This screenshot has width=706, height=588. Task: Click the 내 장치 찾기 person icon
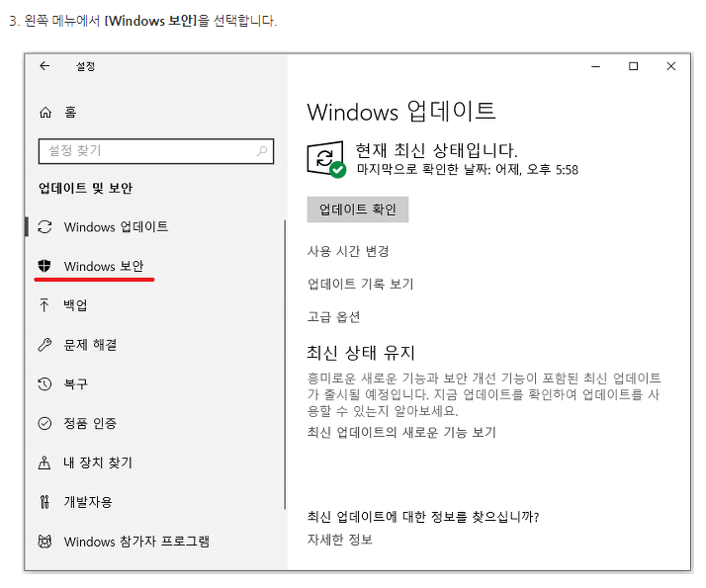click(44, 462)
